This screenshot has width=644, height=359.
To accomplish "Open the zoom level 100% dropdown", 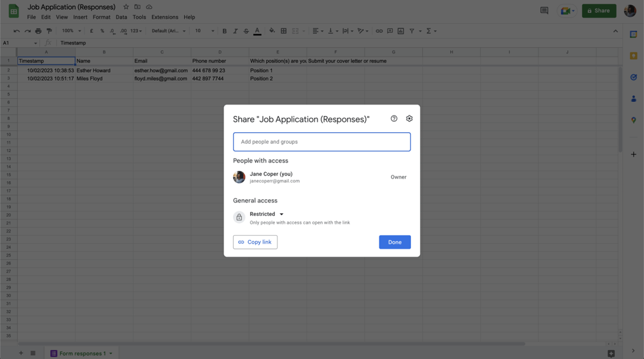I will 71,31.
